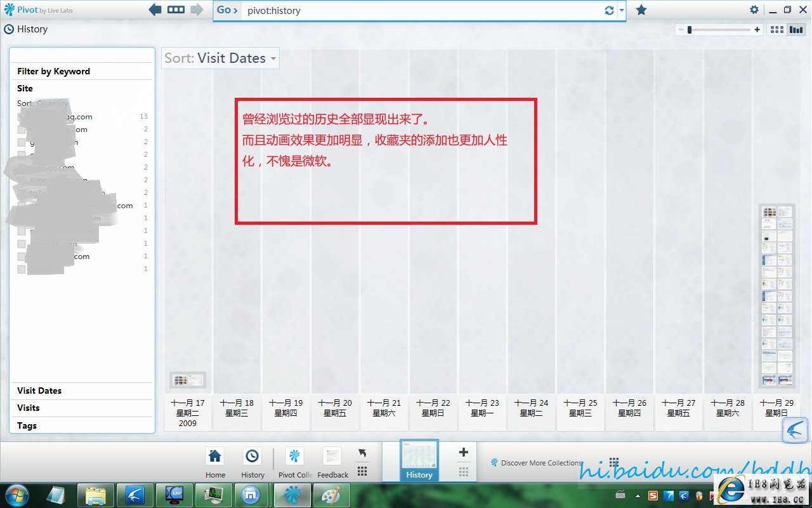Zoom in with the plus button
Screen dimensions: 812x508
point(757,30)
